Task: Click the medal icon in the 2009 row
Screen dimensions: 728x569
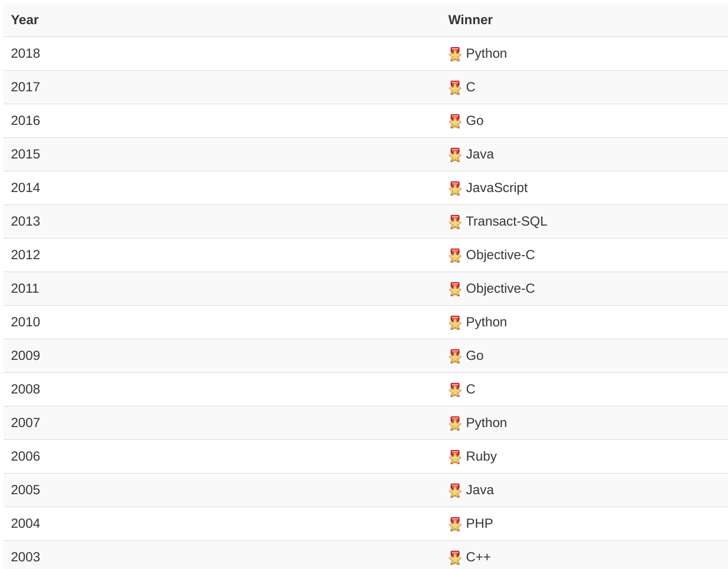Action: coord(454,356)
